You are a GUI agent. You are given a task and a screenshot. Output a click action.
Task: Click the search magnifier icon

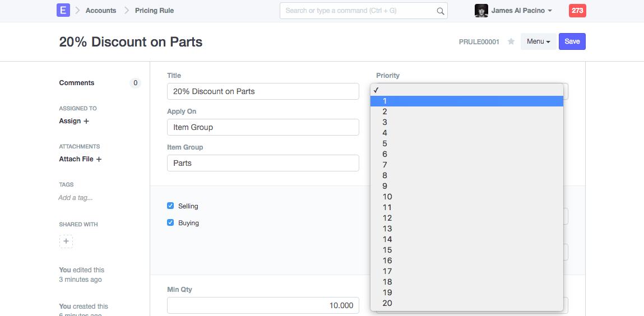click(441, 11)
